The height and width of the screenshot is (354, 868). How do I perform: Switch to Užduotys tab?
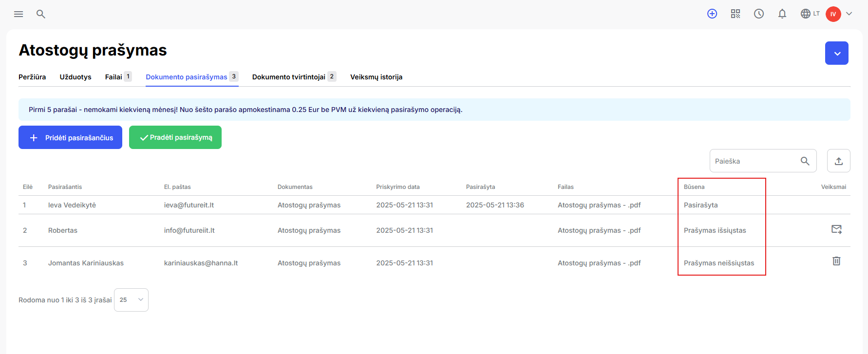[75, 77]
